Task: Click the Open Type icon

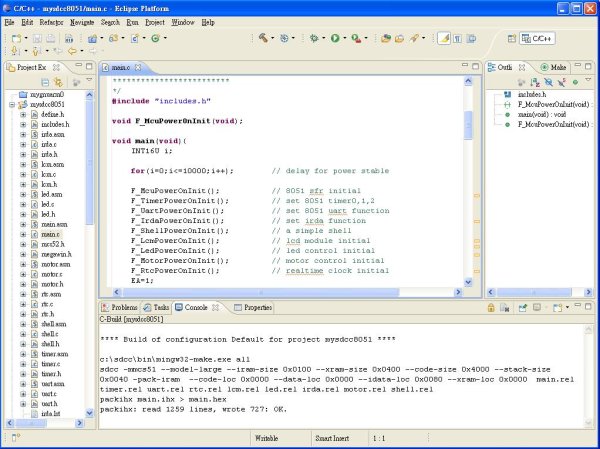Action: coord(386,38)
